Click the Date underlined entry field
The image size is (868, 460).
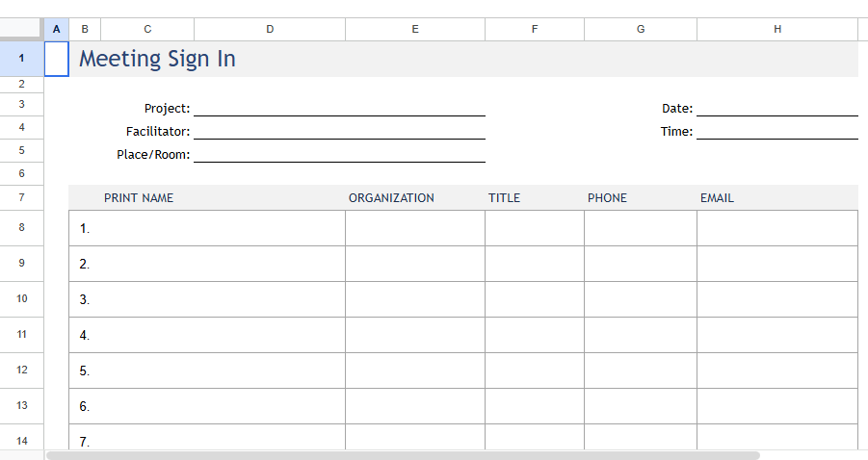(x=777, y=105)
